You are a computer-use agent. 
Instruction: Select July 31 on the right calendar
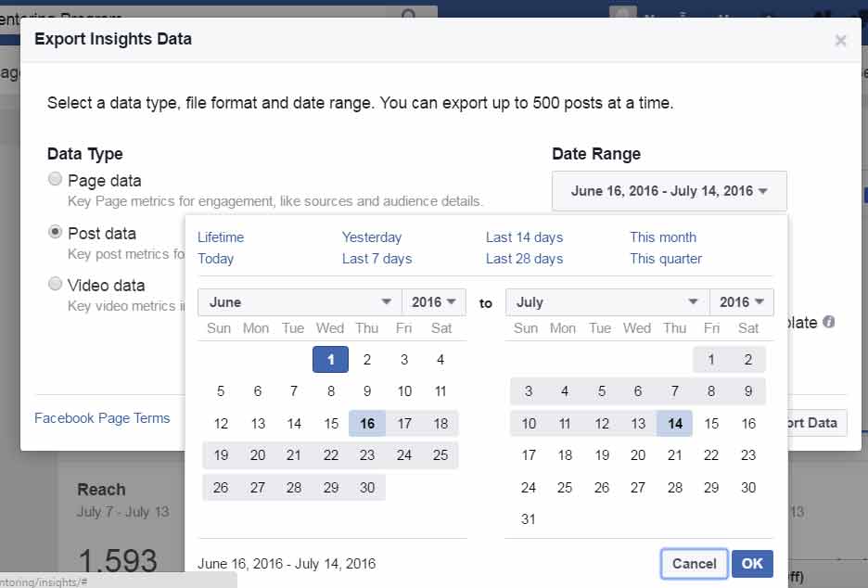coord(528,518)
